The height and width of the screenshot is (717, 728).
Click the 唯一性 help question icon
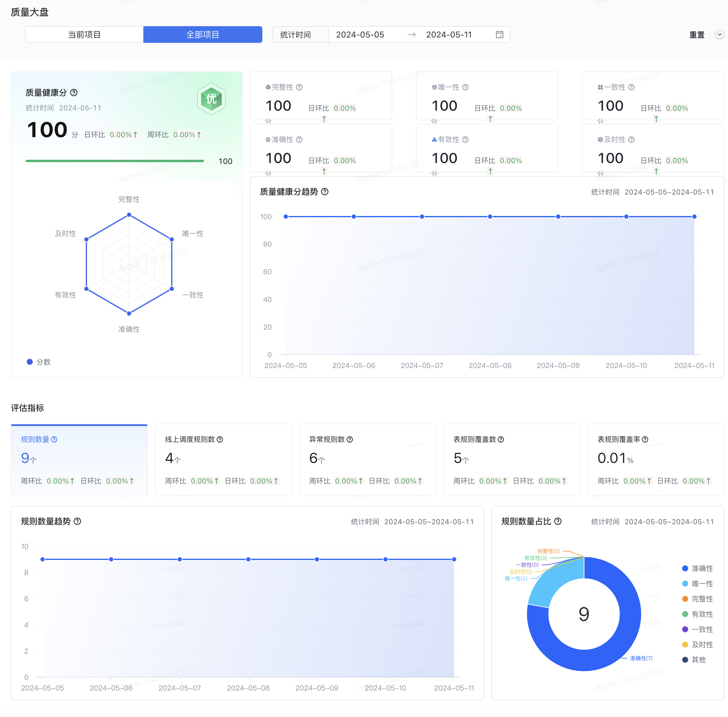[x=466, y=87]
